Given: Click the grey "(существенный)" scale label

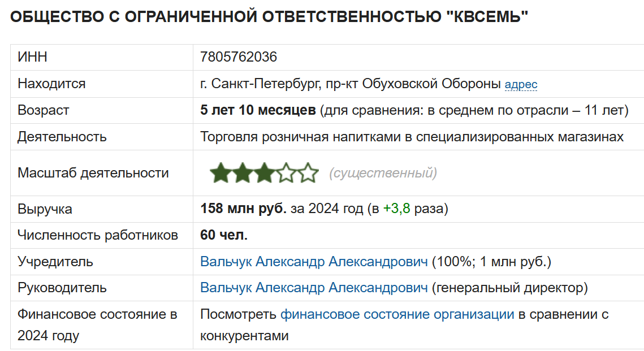Looking at the screenshot, I should click(383, 173).
